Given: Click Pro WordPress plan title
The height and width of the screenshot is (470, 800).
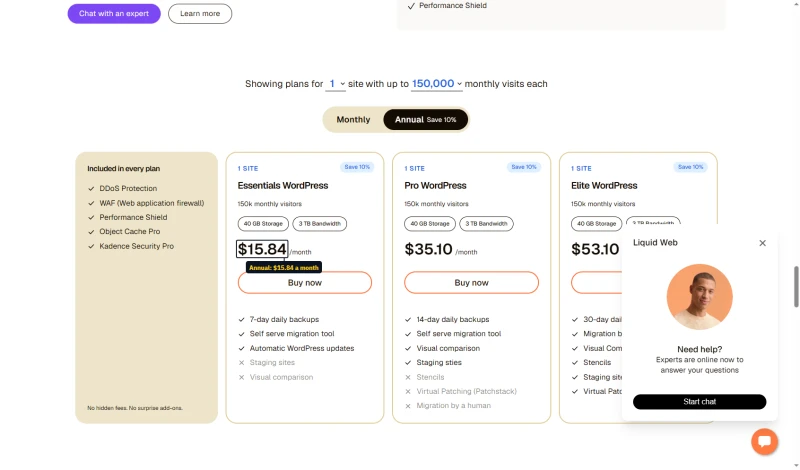Looking at the screenshot, I should coord(435,186).
